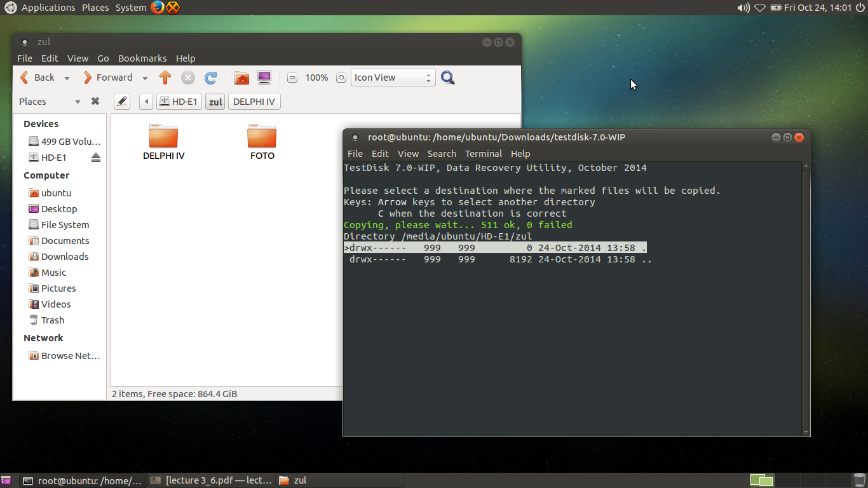The image size is (868, 488).
Task: Open Home folder via toolbar icon
Action: coord(241,78)
